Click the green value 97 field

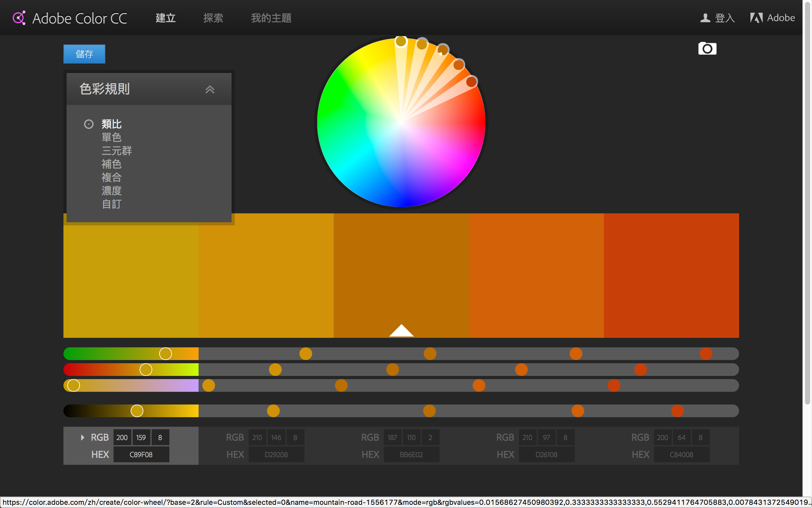pos(547,438)
